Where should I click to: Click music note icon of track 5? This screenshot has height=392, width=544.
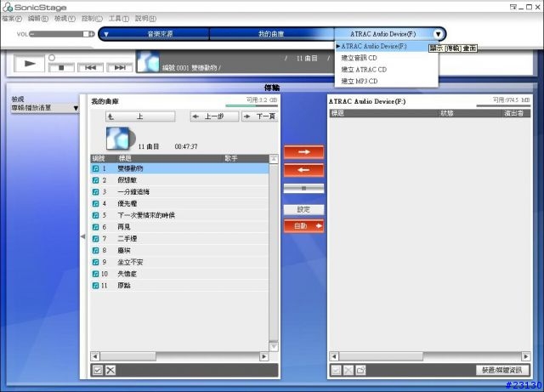(x=95, y=215)
